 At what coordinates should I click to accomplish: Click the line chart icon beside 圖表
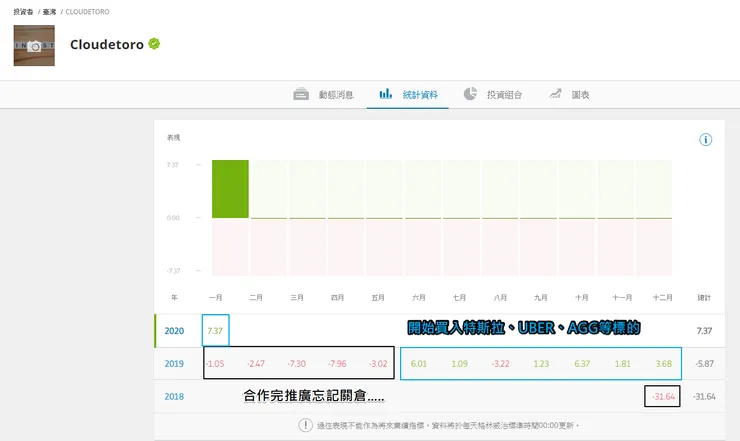tap(555, 93)
